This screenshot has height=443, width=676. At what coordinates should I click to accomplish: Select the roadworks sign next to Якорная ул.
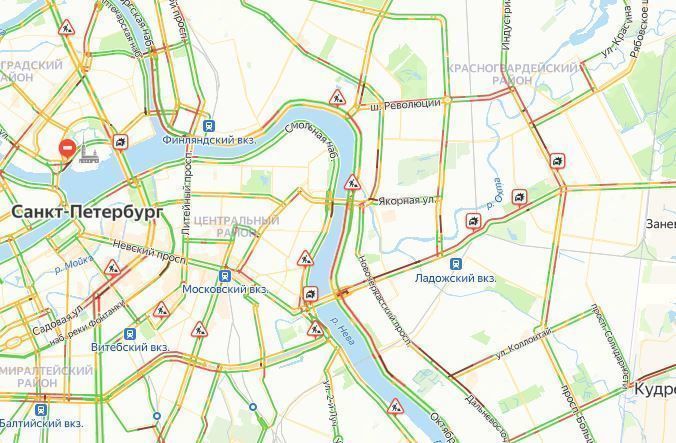[x=353, y=182]
